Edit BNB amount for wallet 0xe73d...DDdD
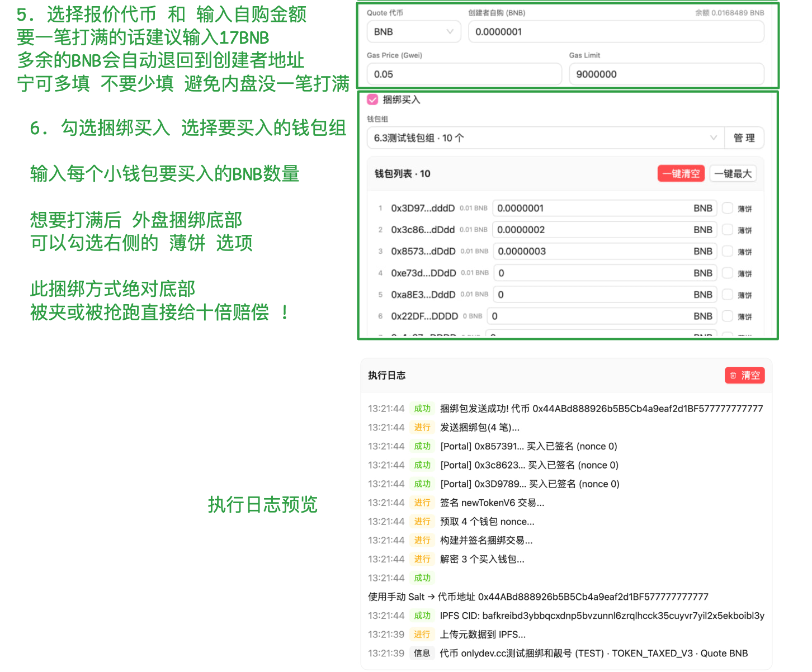812x672 pixels. (605, 273)
